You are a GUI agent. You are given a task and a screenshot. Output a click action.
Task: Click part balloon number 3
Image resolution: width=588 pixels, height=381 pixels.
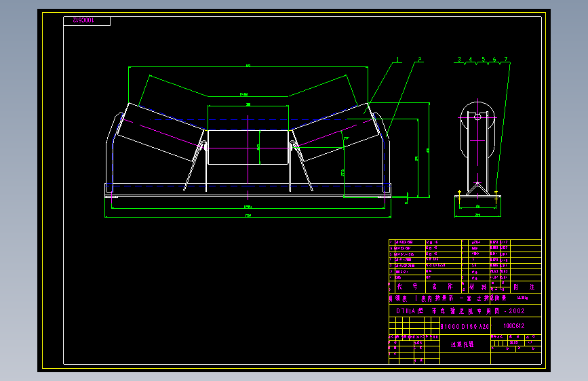(x=459, y=59)
